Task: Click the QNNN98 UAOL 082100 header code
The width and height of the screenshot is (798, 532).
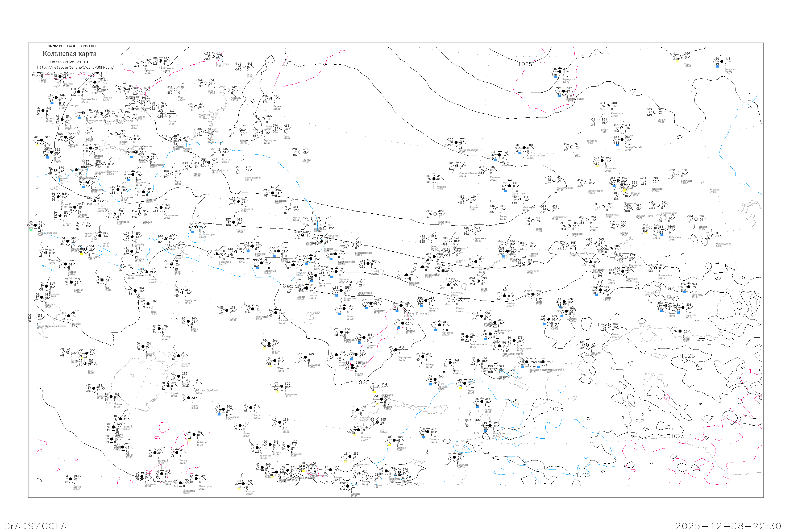Action: tap(71, 46)
